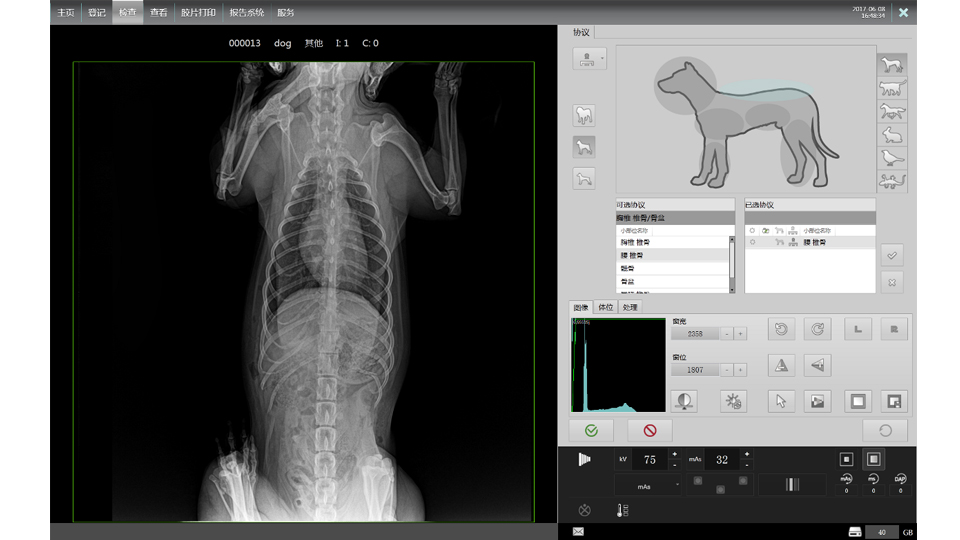Toggle the small focus spot square

pyautogui.click(x=846, y=459)
